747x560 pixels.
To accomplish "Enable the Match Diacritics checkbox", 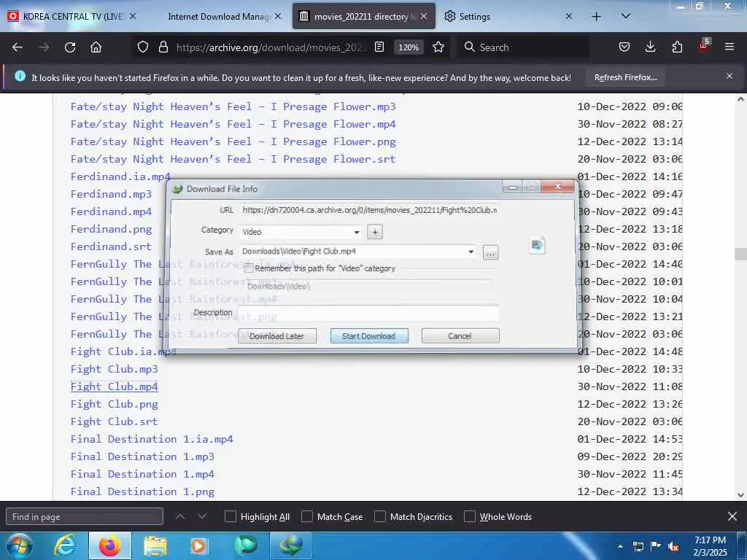I will [x=380, y=517].
